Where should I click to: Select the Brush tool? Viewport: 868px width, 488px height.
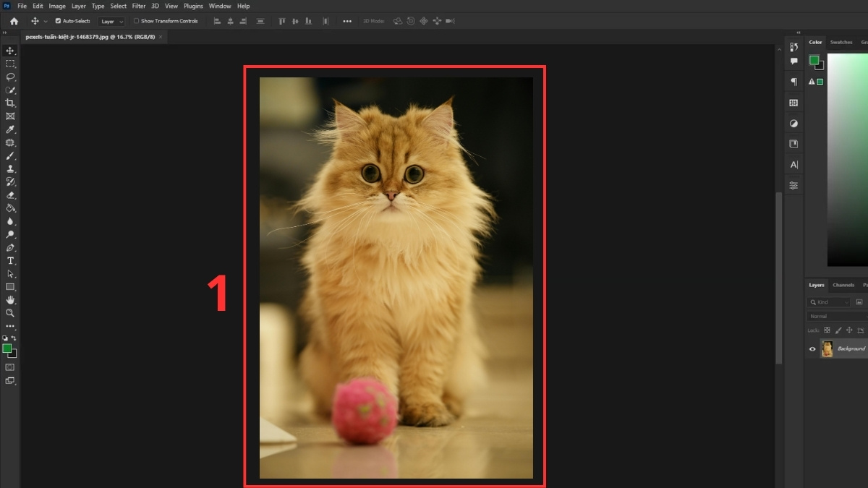[10, 155]
